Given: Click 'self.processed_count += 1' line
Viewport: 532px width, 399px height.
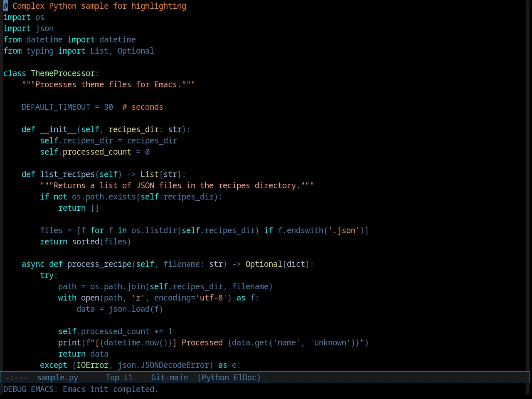Looking at the screenshot, I should pyautogui.click(x=115, y=331).
